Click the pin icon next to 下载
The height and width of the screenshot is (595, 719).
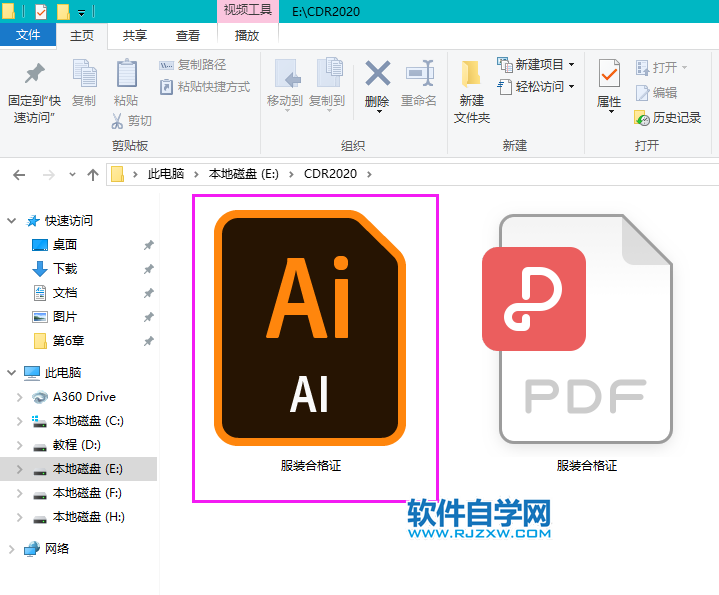149,269
